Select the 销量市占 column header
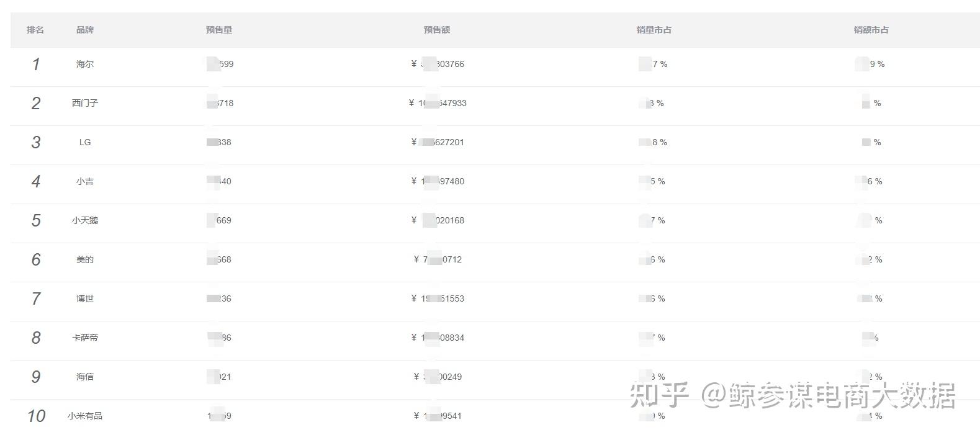 click(654, 30)
